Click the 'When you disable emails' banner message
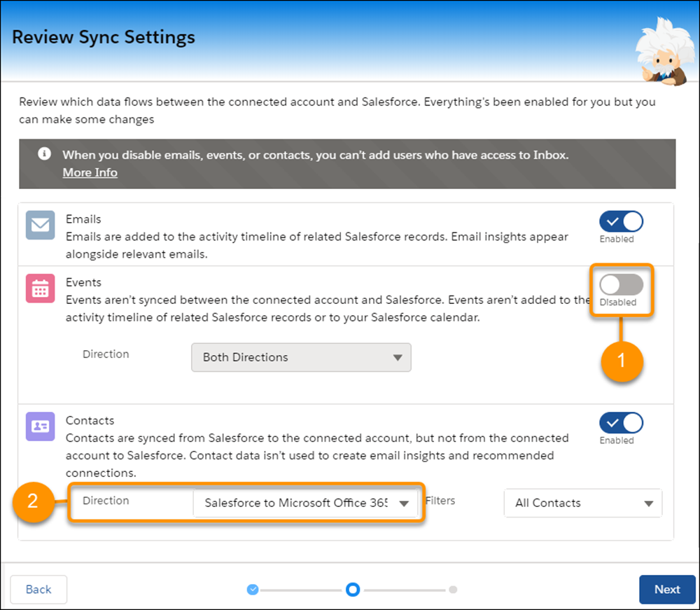Screen dimensions: 700x610 pyautogui.click(x=316, y=155)
